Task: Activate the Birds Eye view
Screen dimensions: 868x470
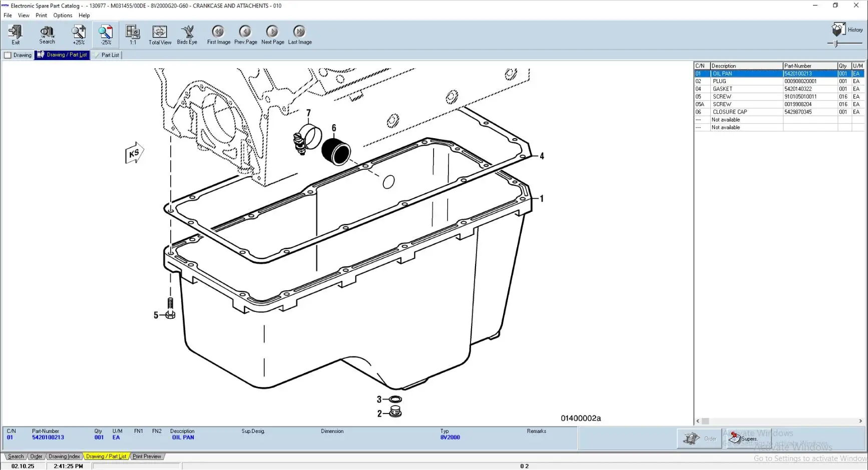Action: click(187, 35)
